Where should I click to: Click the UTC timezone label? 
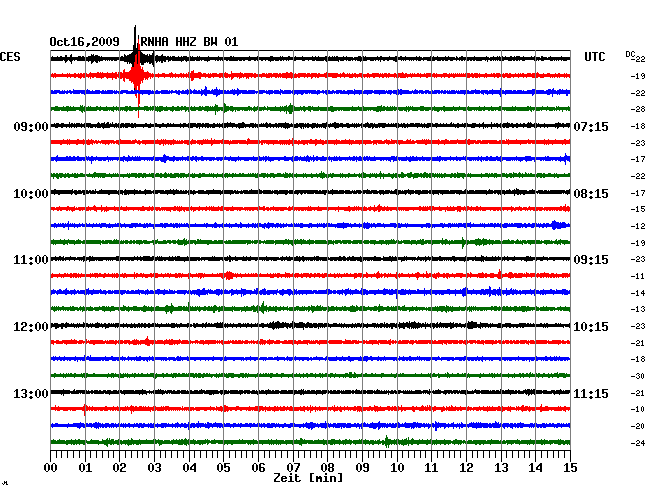point(594,58)
